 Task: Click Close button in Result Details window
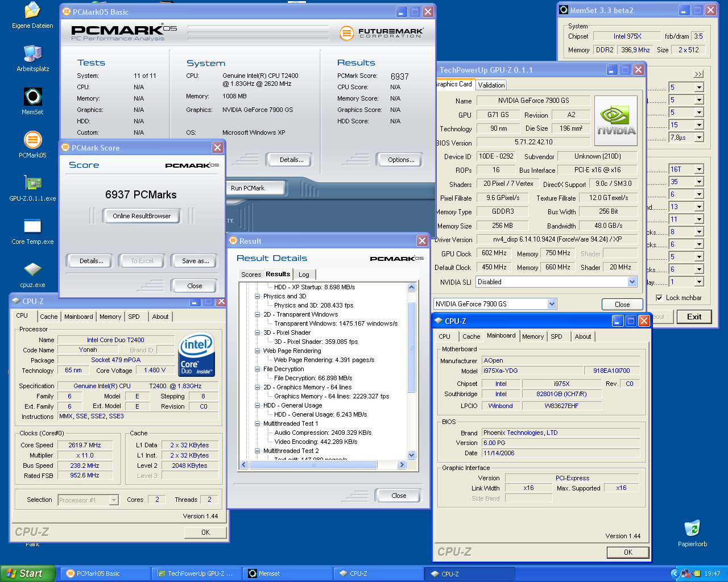[399, 496]
